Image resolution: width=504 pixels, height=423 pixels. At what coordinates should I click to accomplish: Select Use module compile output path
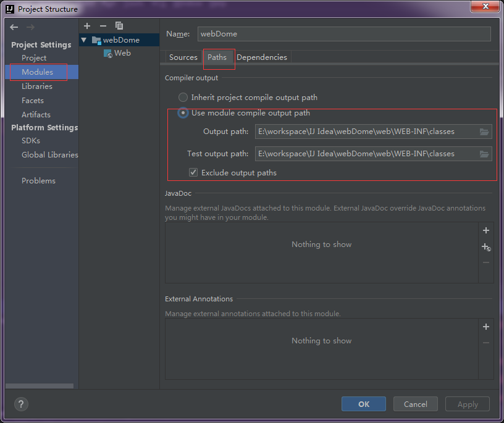[x=182, y=112]
